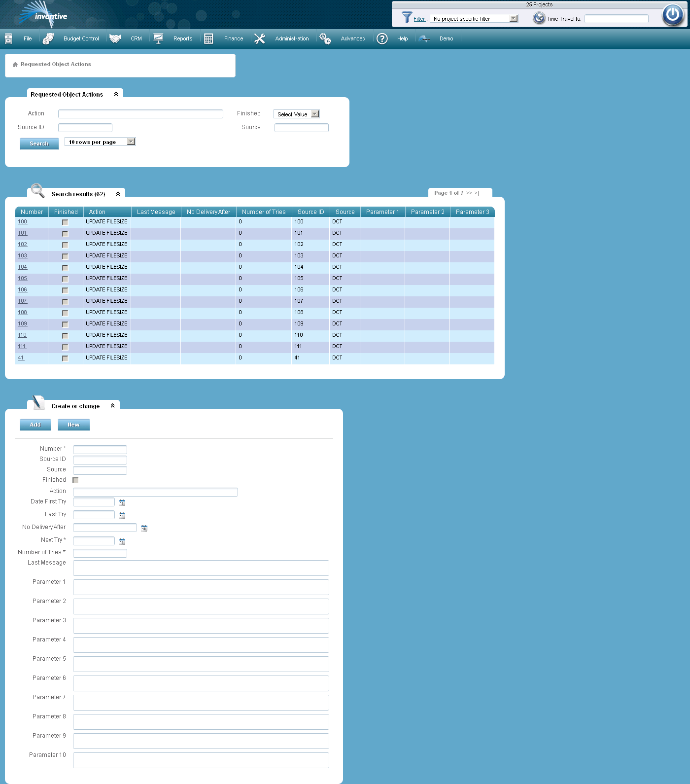Screen dimensions: 690x784
Task: Click the Search results magnifier icon
Action: coord(37,190)
